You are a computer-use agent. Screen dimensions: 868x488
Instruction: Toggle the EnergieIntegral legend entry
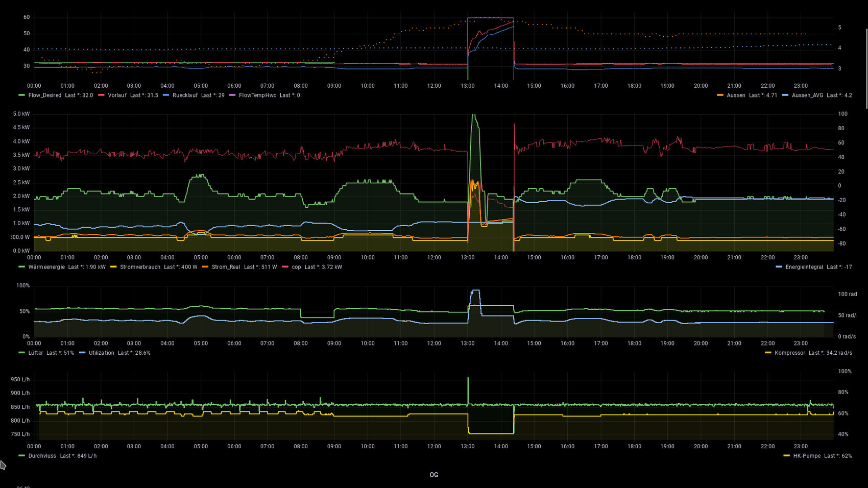(x=804, y=267)
